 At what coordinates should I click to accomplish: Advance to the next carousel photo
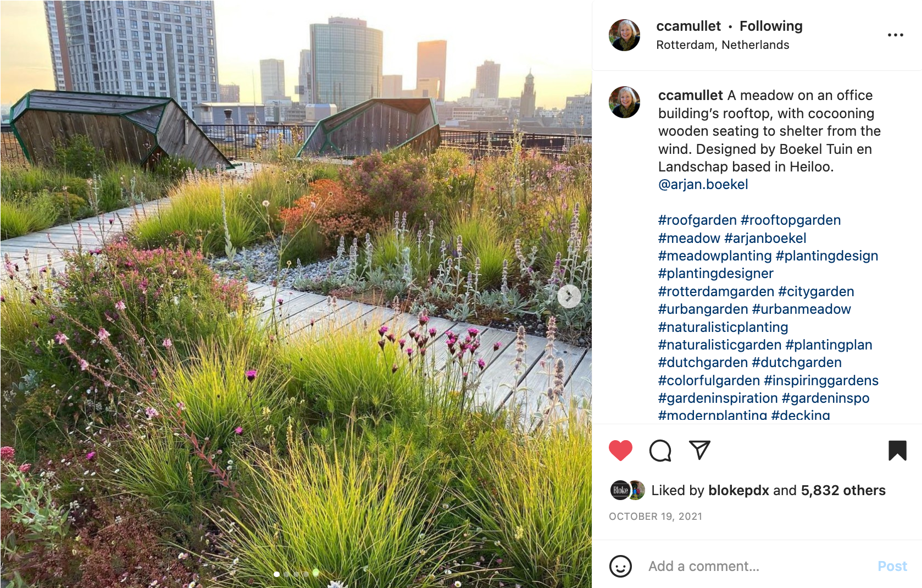pos(569,297)
